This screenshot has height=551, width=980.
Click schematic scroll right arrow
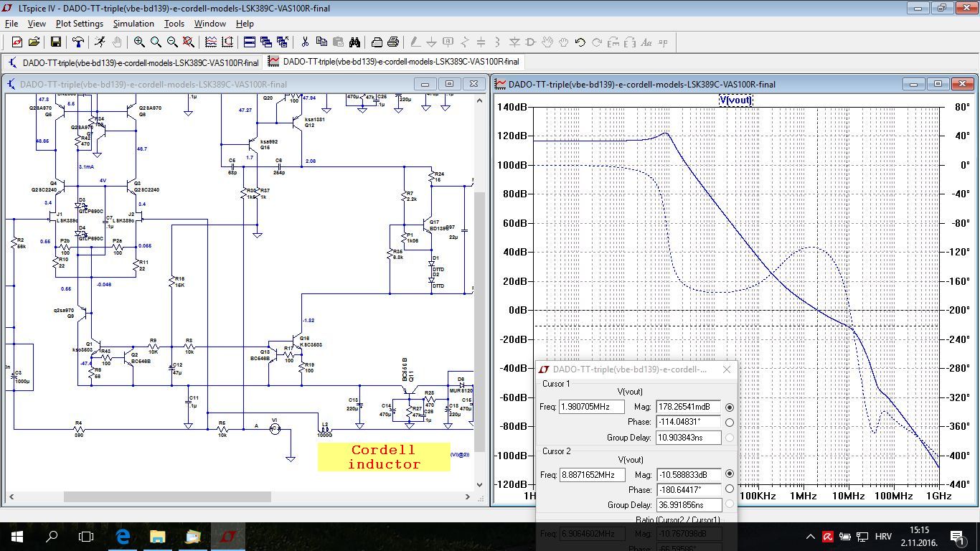[x=467, y=496]
